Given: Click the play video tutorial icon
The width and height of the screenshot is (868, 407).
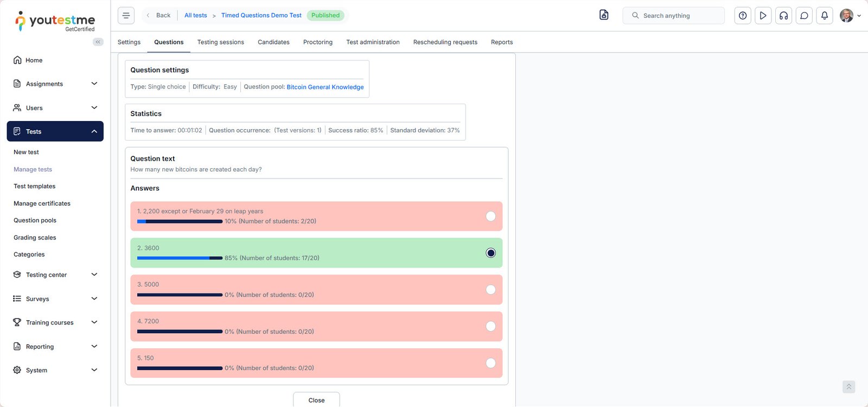Looking at the screenshot, I should coord(763,16).
